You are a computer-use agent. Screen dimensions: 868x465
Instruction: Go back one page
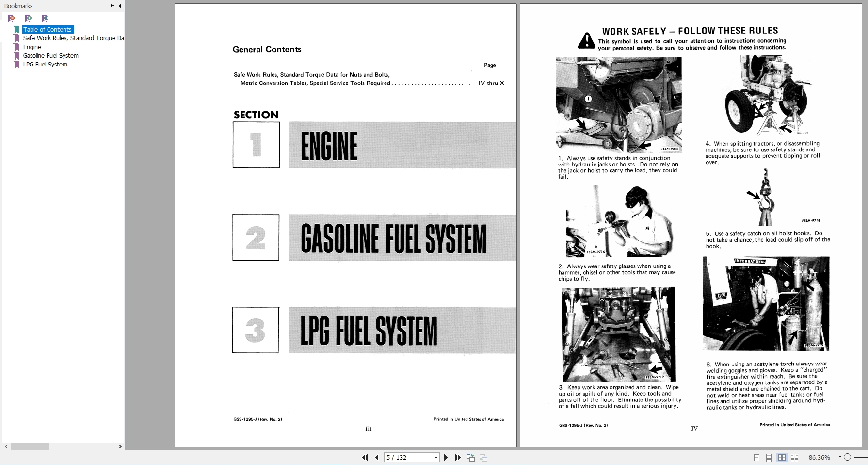pyautogui.click(x=377, y=457)
